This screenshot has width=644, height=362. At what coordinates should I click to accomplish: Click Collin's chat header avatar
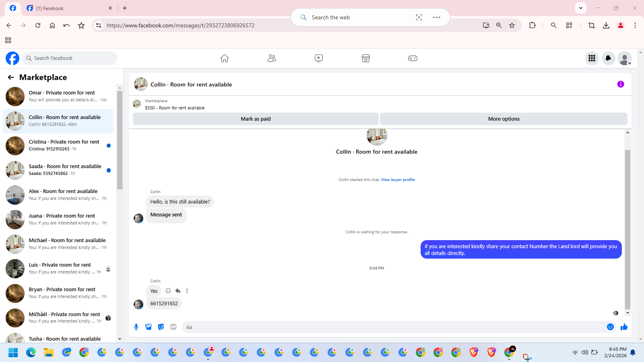tap(141, 84)
